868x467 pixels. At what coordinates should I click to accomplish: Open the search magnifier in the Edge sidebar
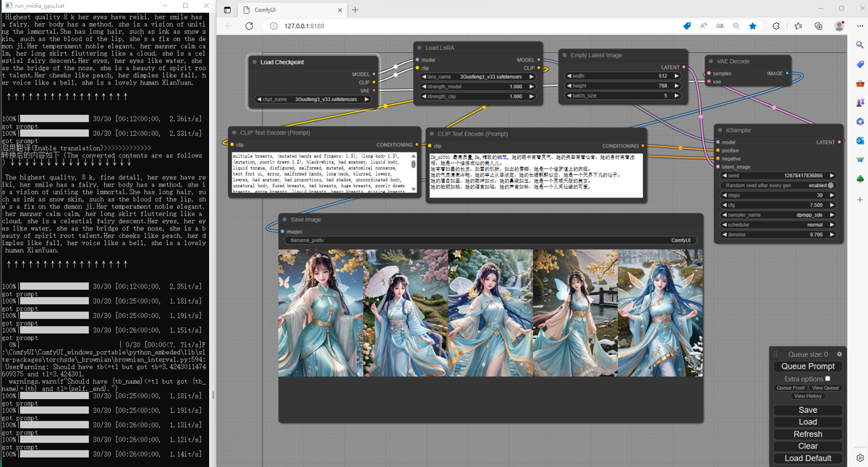click(860, 43)
